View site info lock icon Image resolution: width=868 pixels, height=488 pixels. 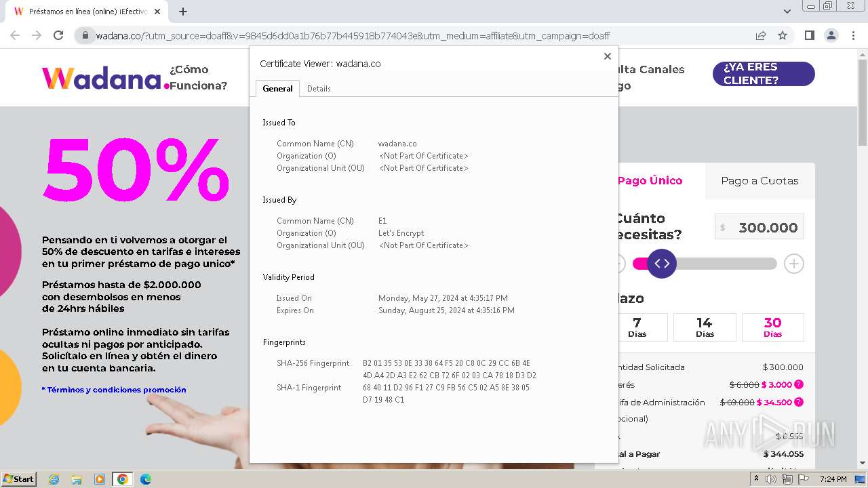coord(85,36)
